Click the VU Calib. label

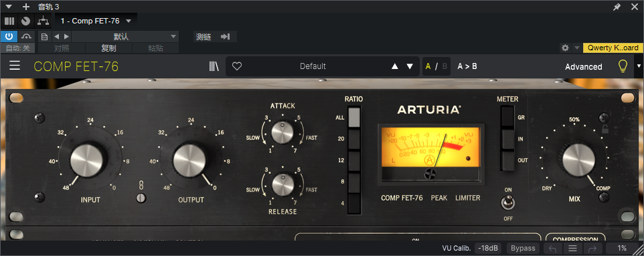point(456,248)
